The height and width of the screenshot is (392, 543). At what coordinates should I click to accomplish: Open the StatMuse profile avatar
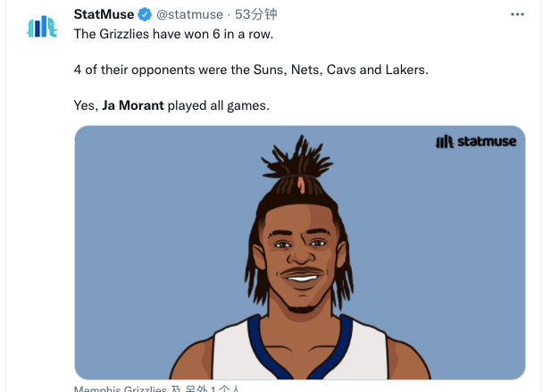pyautogui.click(x=42, y=27)
